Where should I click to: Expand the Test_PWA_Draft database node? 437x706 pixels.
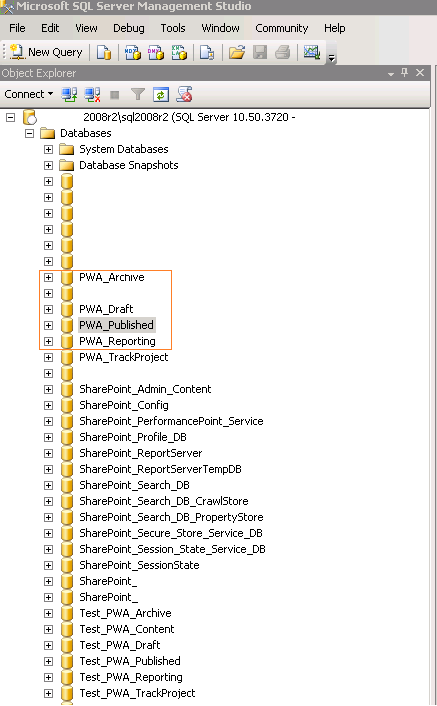coord(48,645)
